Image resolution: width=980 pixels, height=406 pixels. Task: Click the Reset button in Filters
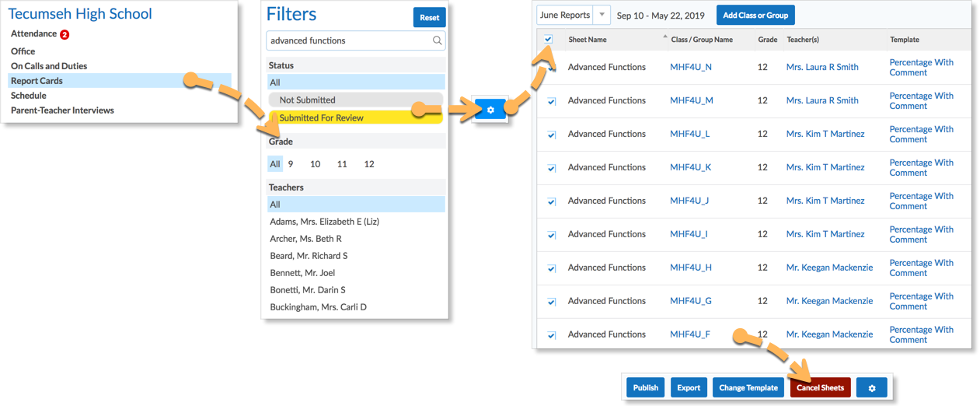429,18
